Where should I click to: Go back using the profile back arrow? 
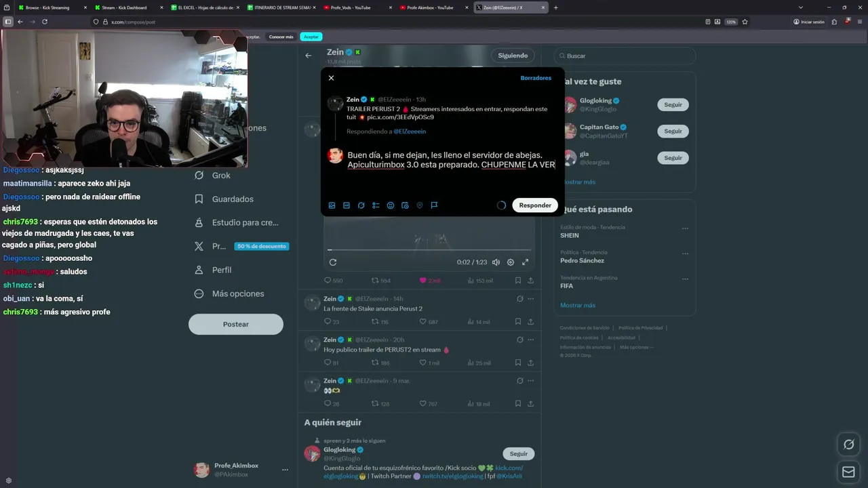[309, 56]
